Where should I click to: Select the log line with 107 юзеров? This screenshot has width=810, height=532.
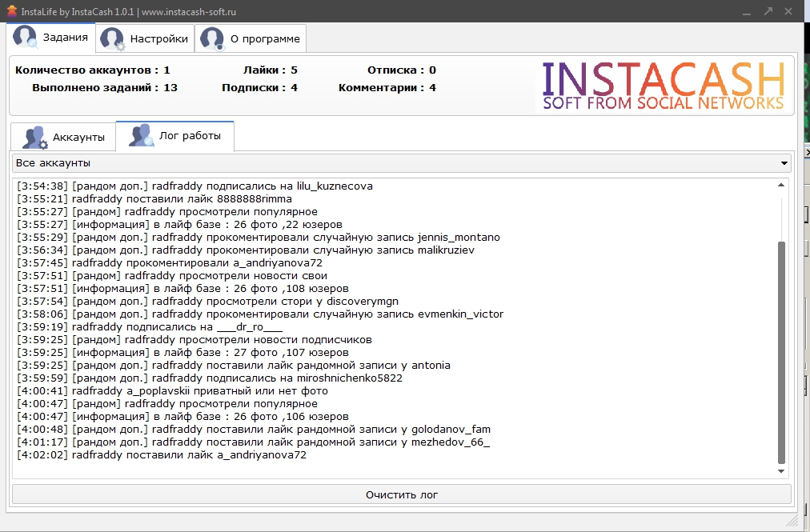click(x=182, y=353)
